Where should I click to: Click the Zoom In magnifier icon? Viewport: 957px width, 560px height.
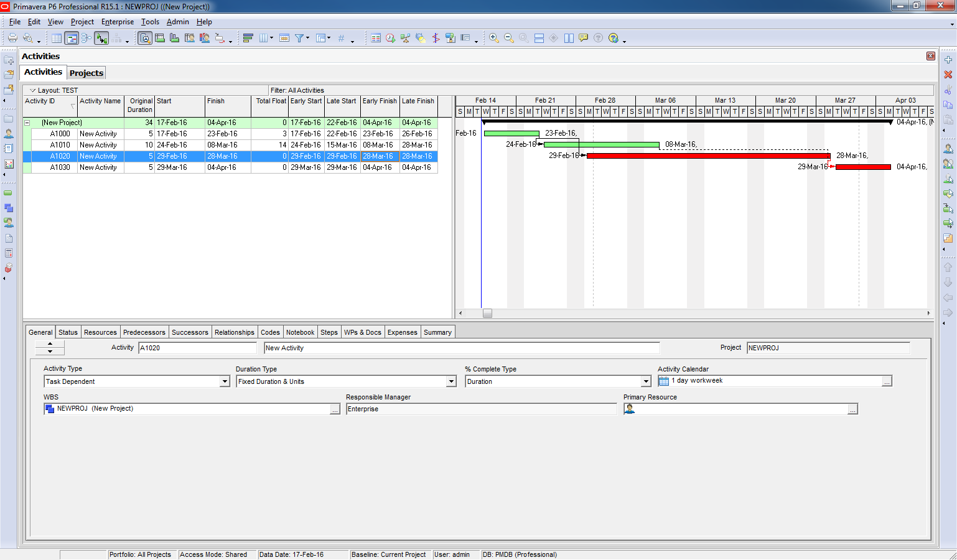(493, 38)
